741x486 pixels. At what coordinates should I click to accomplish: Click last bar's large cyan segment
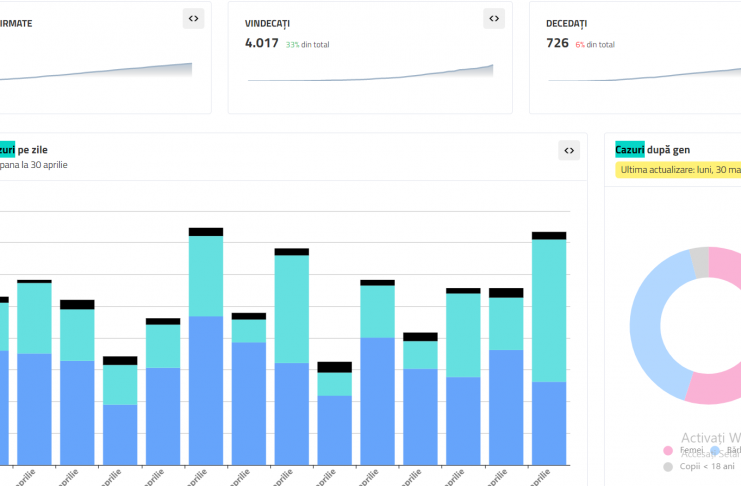tap(549, 310)
